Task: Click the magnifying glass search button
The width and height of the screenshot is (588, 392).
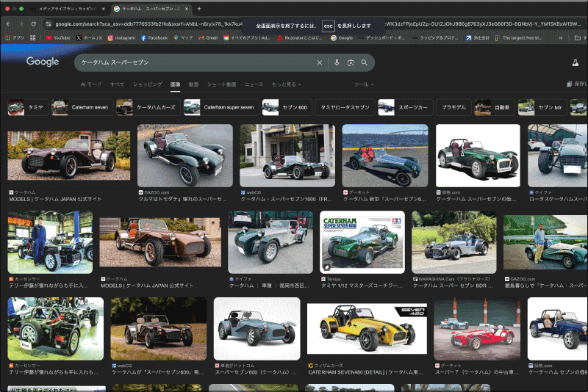Action: tap(365, 63)
